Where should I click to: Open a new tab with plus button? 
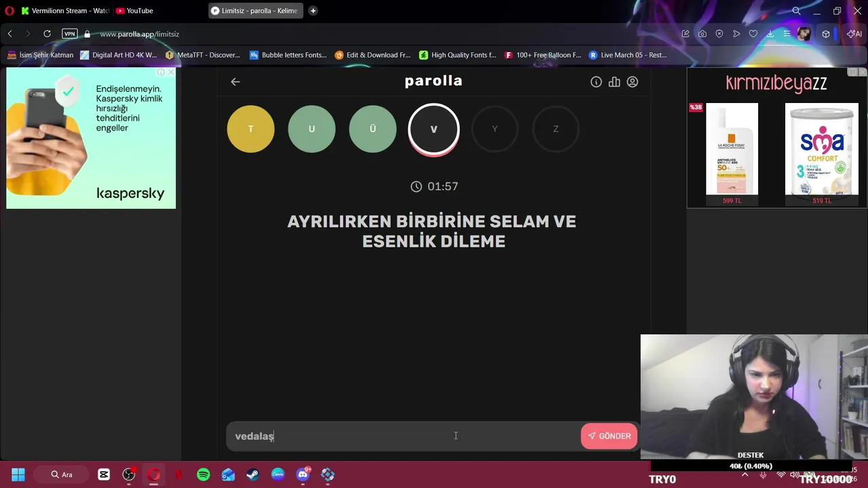(x=313, y=11)
